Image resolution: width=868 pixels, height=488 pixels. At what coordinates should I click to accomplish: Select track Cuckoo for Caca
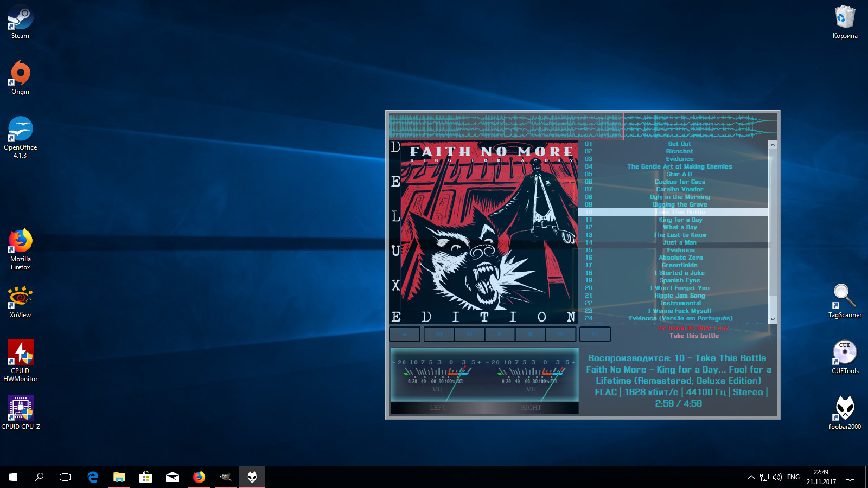pos(673,182)
